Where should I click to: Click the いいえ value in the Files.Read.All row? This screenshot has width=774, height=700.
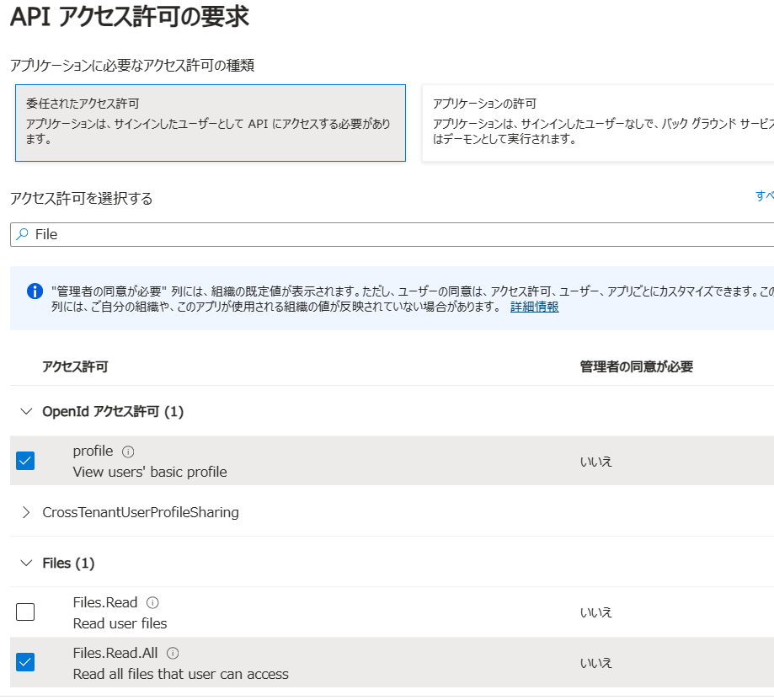coord(596,663)
